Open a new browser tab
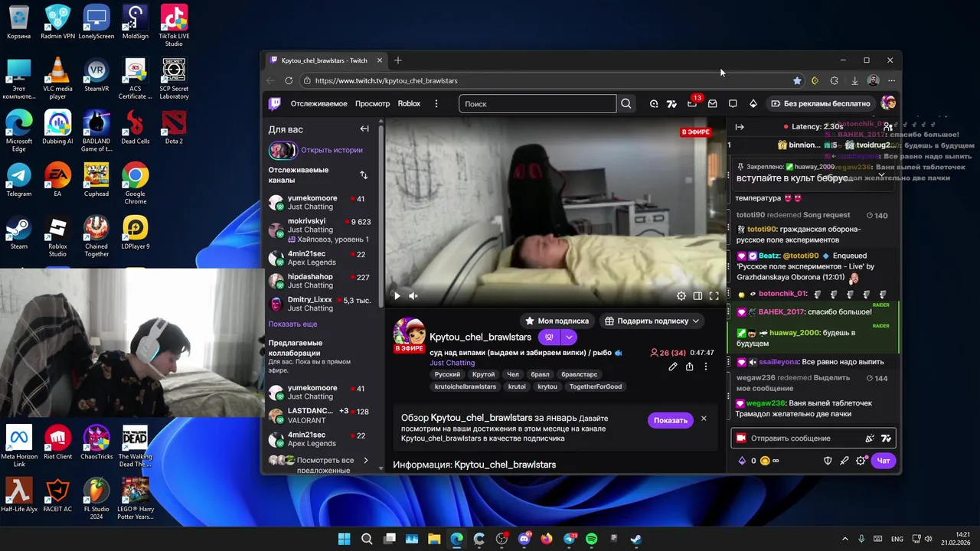This screenshot has height=551, width=980. tap(398, 60)
